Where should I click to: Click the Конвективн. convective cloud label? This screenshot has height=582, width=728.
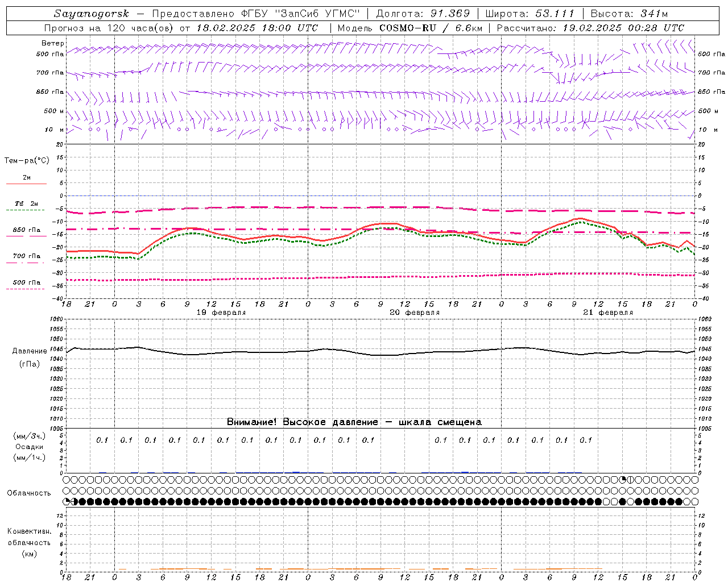point(29,531)
